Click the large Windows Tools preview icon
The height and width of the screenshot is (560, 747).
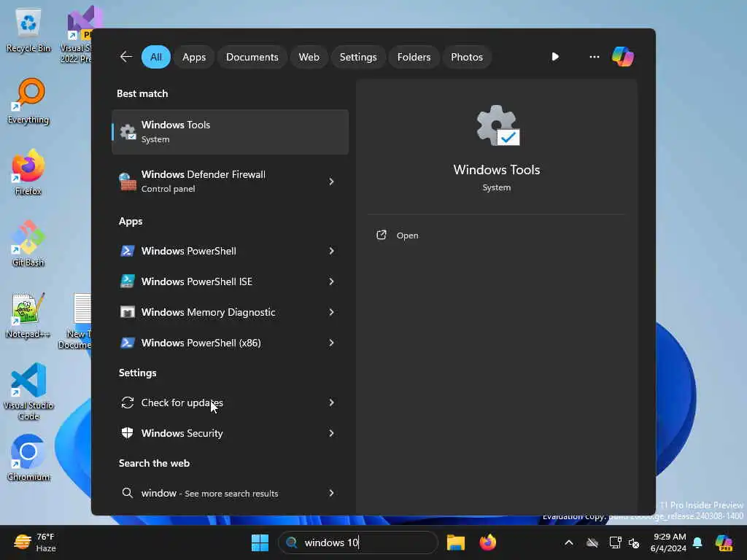point(498,125)
